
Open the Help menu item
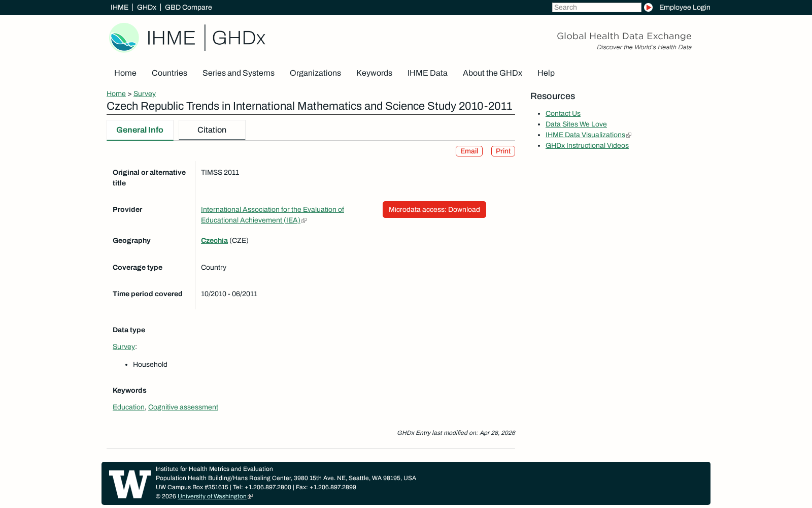point(546,73)
